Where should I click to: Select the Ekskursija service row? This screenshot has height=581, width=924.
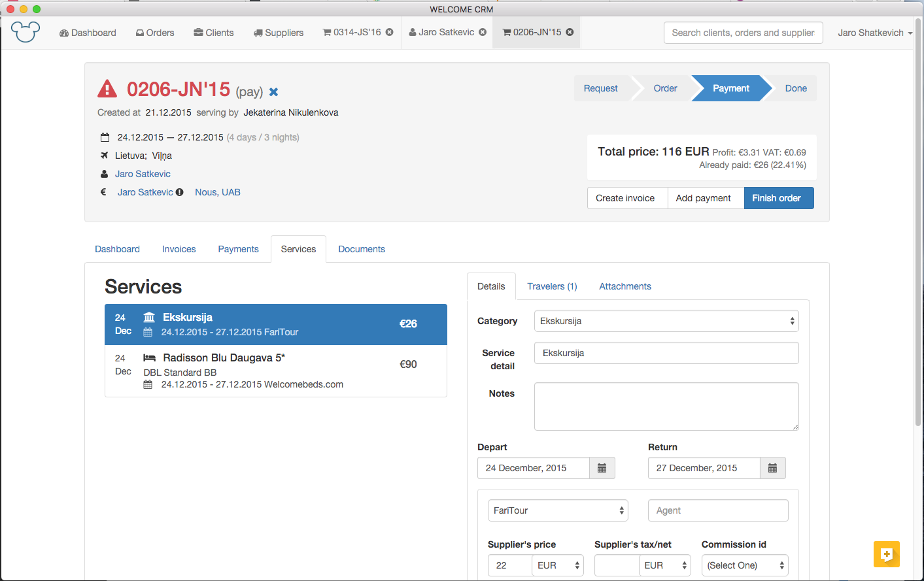coord(276,324)
